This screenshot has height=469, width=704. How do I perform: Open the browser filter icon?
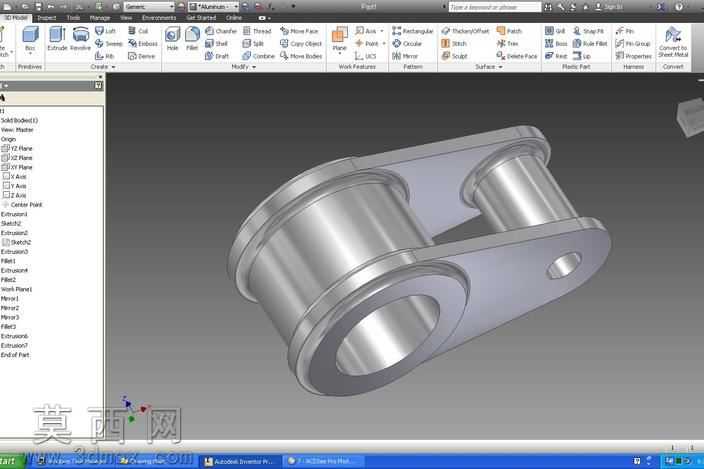[x=98, y=85]
